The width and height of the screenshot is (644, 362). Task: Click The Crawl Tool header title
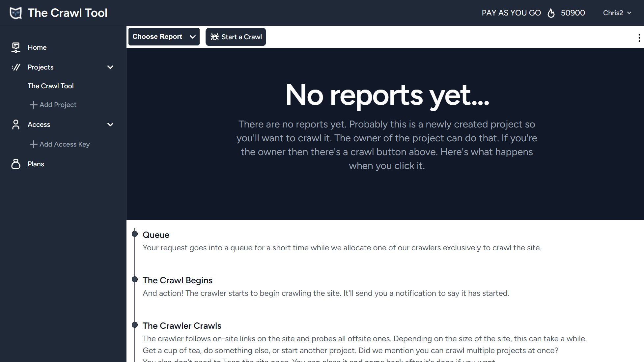(x=68, y=13)
